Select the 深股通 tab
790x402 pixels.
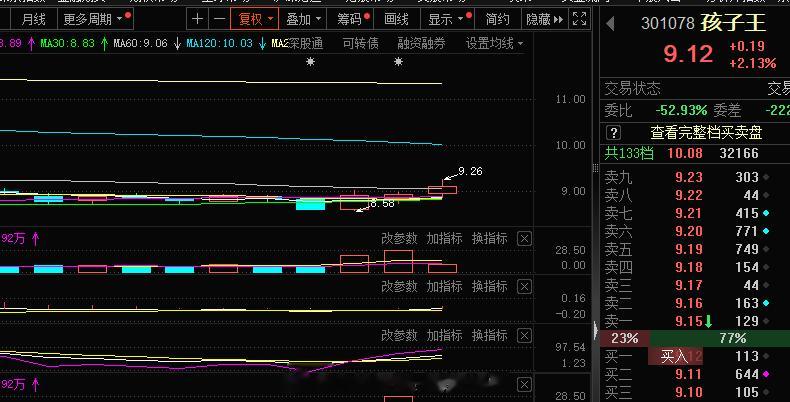(x=305, y=44)
